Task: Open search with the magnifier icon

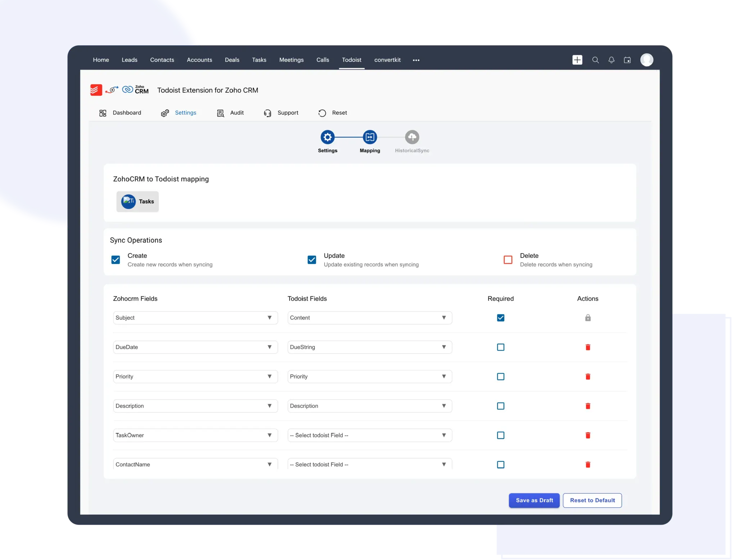Action: 596,60
